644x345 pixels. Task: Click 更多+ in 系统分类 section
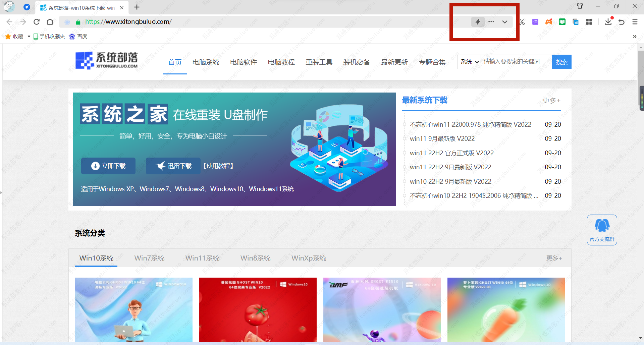click(x=554, y=258)
